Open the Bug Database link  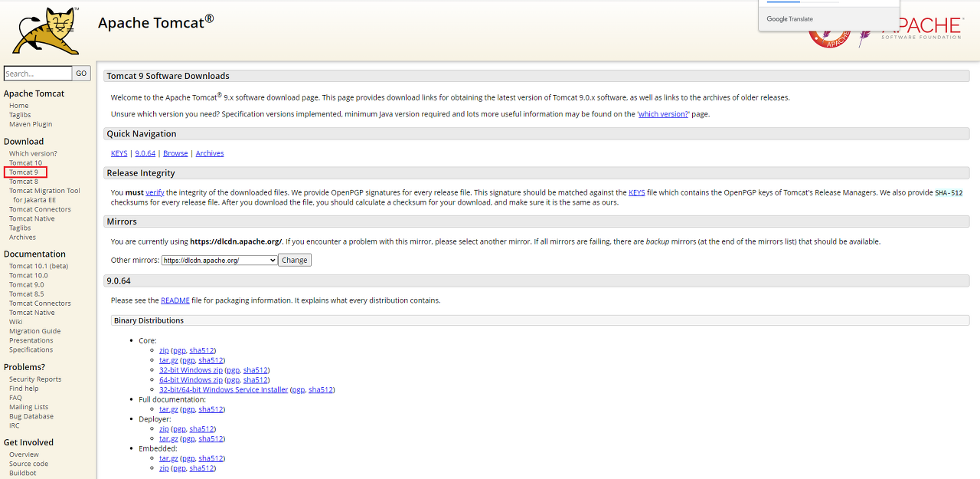31,416
